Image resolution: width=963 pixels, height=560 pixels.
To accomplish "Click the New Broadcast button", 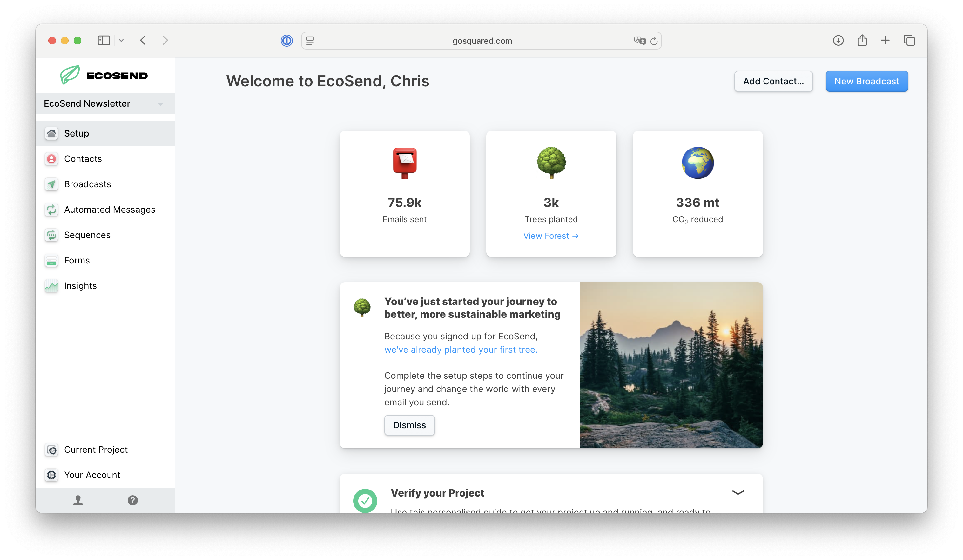I will coord(867,81).
